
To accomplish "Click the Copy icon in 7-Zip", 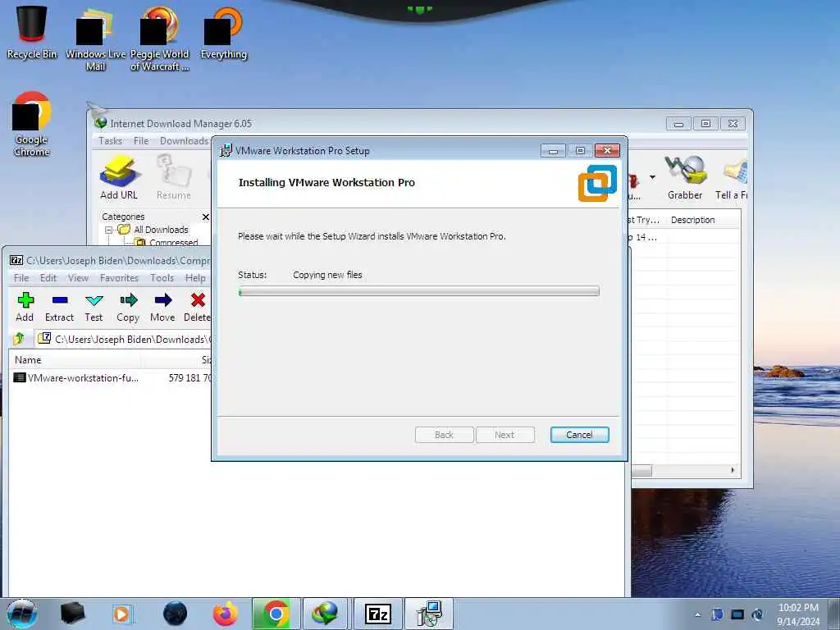I will click(x=128, y=307).
